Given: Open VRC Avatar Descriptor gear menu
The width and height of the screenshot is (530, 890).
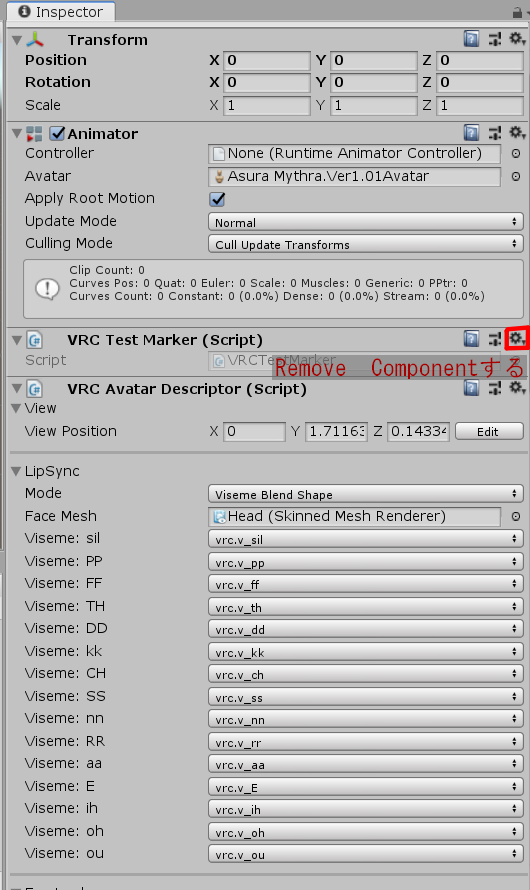Looking at the screenshot, I should [x=517, y=388].
